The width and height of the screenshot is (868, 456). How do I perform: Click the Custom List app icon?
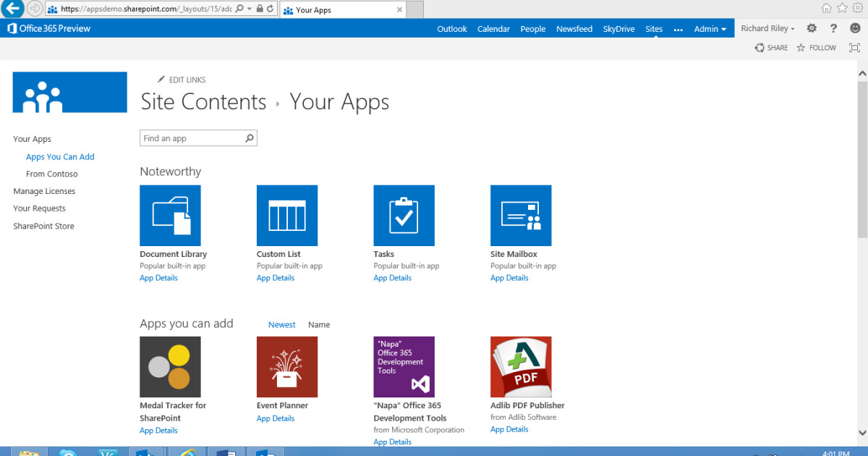(x=286, y=215)
